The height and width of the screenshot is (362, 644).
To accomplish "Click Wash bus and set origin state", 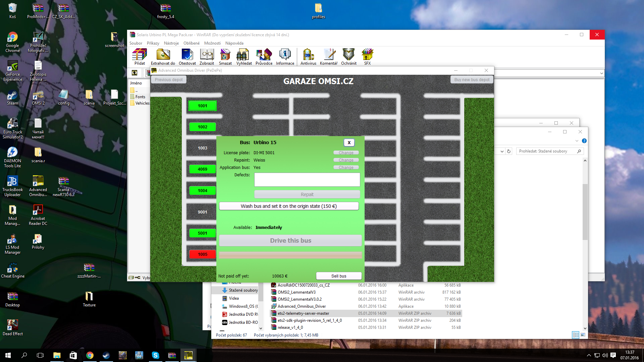I will 288,206.
